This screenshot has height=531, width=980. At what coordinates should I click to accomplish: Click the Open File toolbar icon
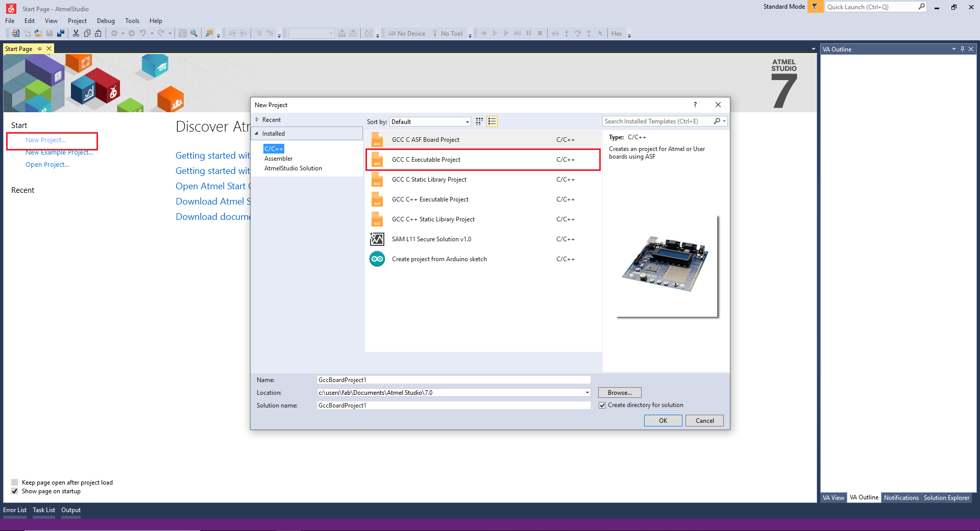tap(38, 34)
